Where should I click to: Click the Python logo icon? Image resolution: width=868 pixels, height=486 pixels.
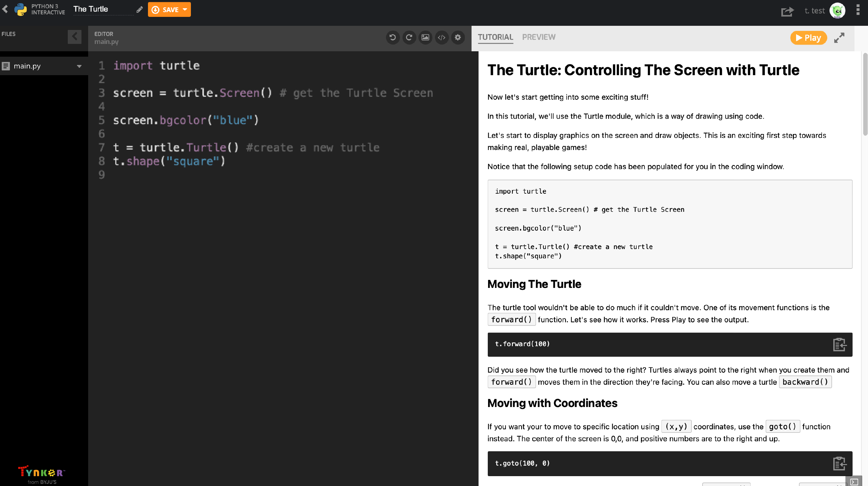[x=21, y=10]
